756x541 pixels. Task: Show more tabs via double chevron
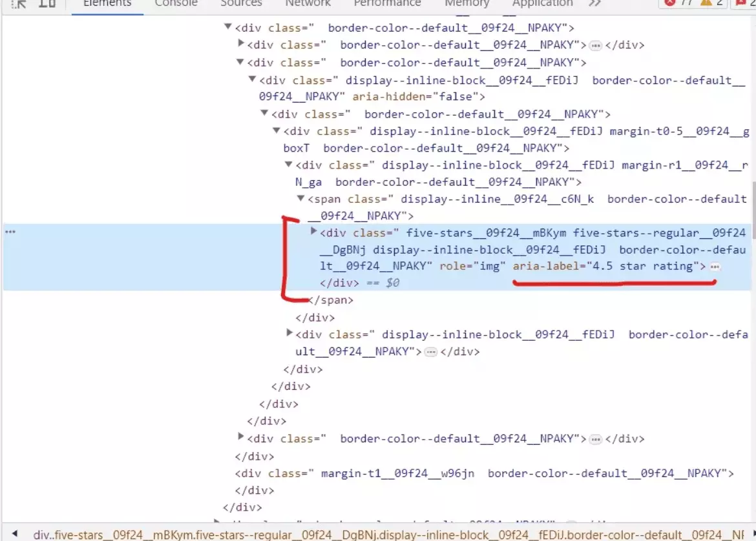tap(594, 3)
